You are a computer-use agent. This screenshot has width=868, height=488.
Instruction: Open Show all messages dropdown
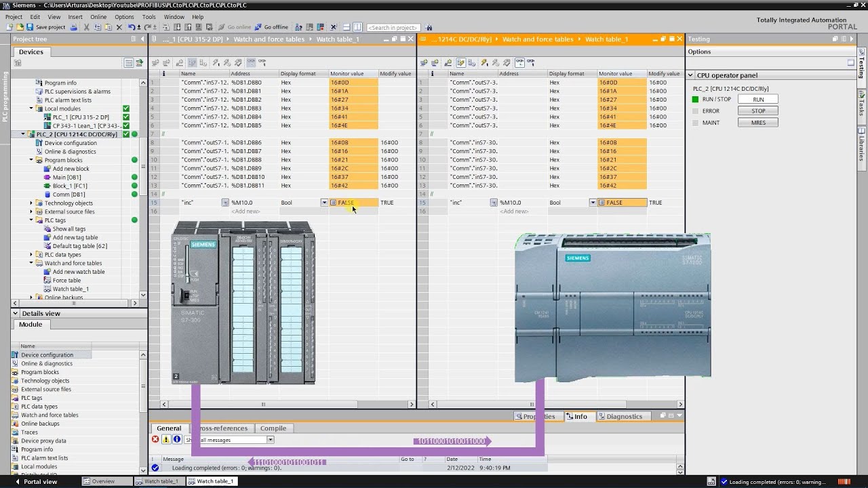pyautogui.click(x=270, y=440)
